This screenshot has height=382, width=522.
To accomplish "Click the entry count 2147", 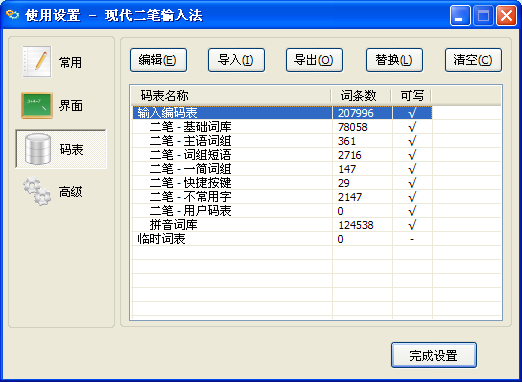I will point(350,197).
